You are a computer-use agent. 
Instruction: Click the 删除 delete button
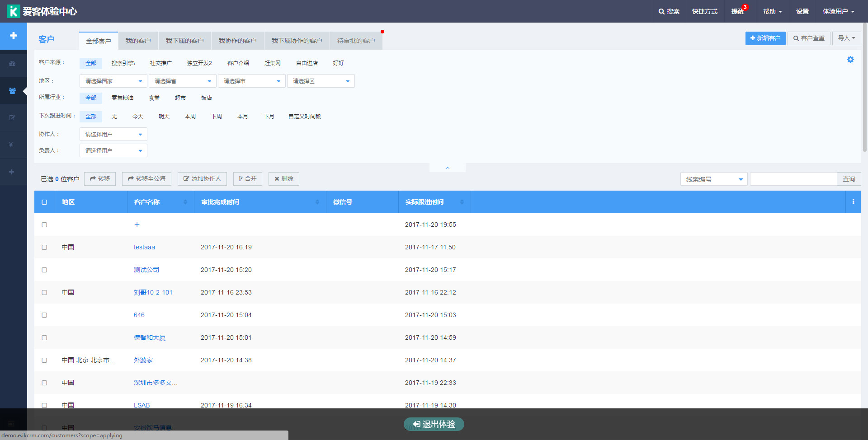coord(284,179)
